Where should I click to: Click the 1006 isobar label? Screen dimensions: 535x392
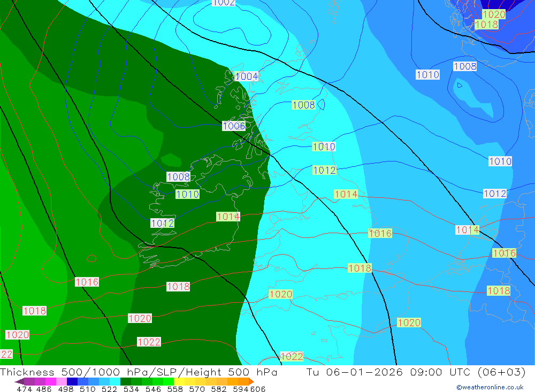click(x=234, y=126)
